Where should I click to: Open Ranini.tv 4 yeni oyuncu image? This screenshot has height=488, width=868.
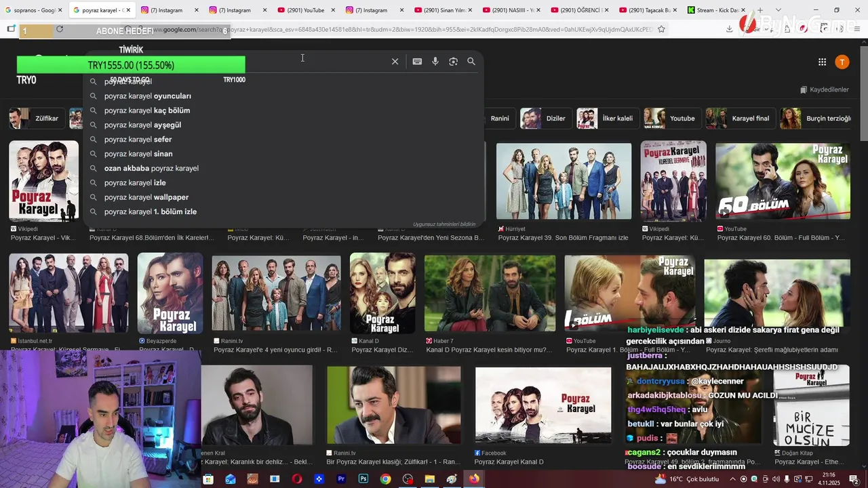(276, 293)
